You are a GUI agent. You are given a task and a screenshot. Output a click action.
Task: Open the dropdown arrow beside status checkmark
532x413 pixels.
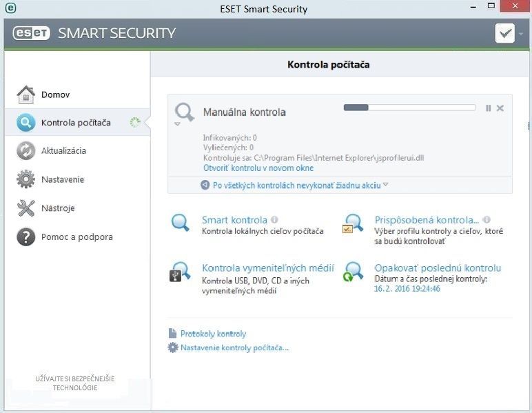tap(521, 34)
